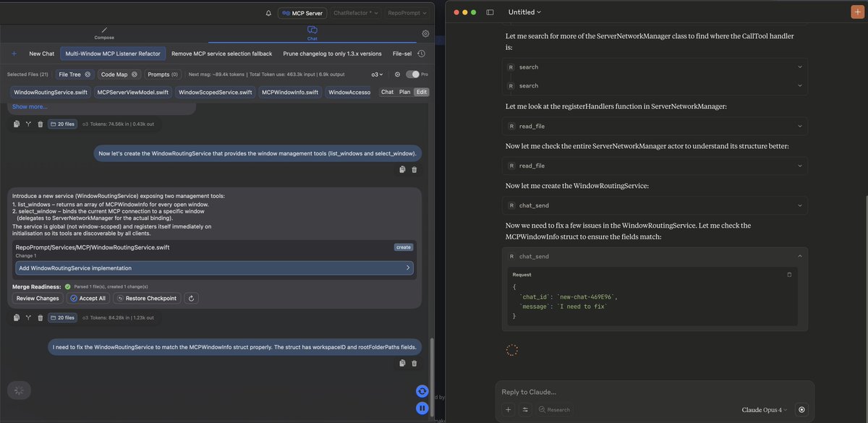
Task: Open the MCP Server panel button
Action: (302, 13)
